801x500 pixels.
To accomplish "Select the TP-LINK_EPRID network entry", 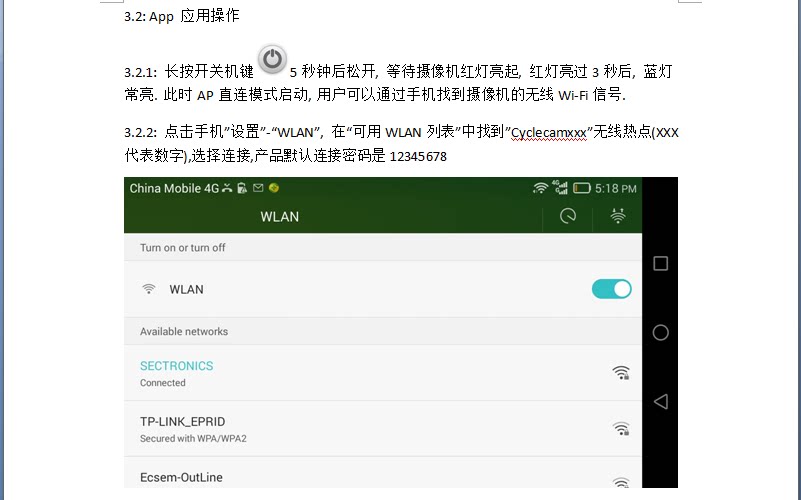I will pos(383,429).
